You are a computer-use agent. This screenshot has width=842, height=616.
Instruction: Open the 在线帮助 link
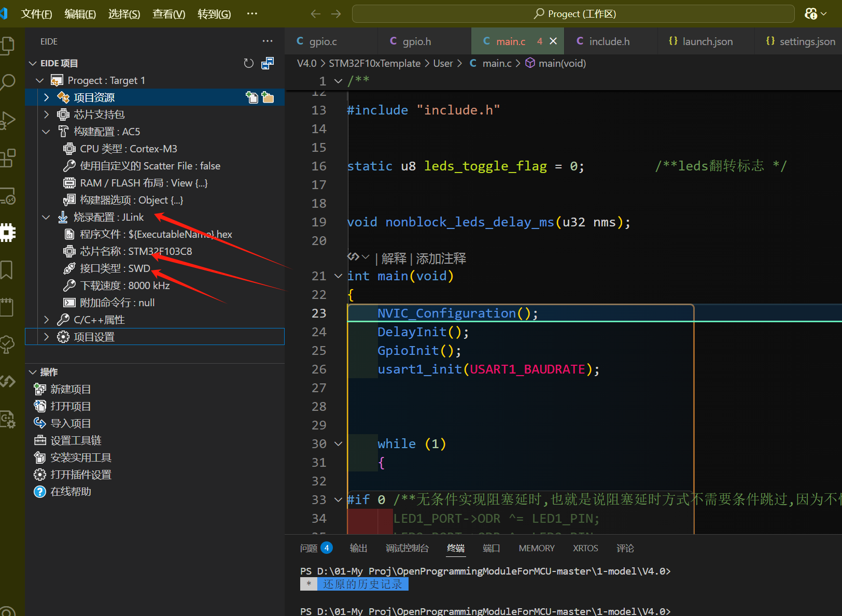(70, 491)
